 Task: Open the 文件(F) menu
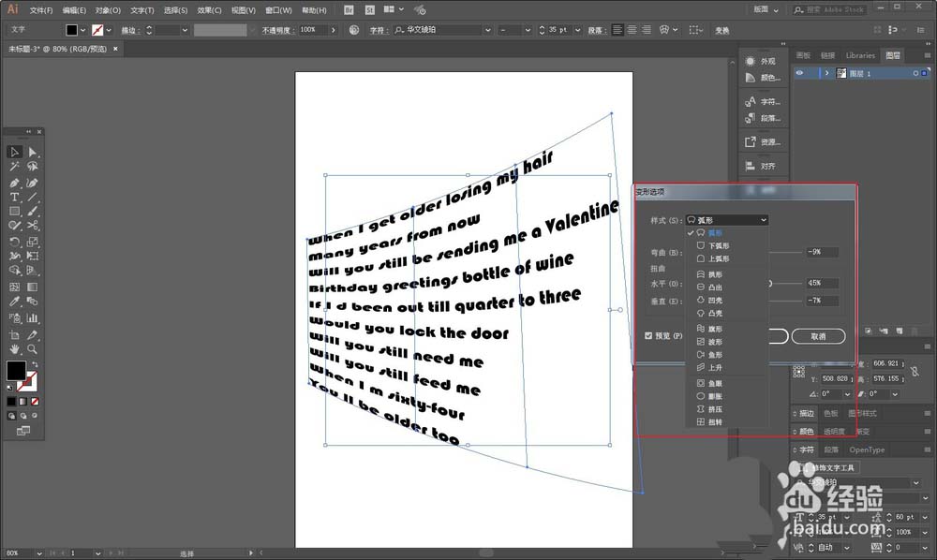41,10
